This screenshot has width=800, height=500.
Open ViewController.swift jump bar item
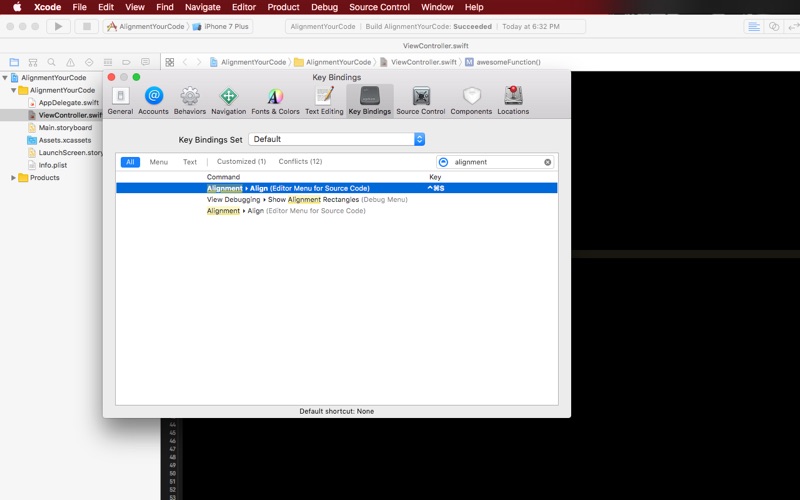coord(418,62)
